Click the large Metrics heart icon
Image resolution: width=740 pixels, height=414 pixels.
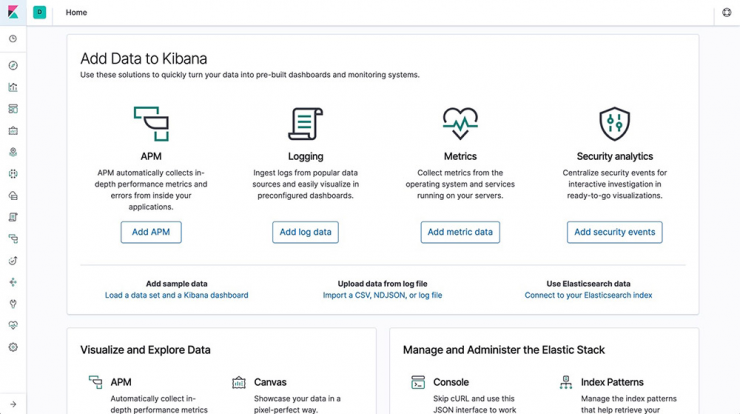460,124
